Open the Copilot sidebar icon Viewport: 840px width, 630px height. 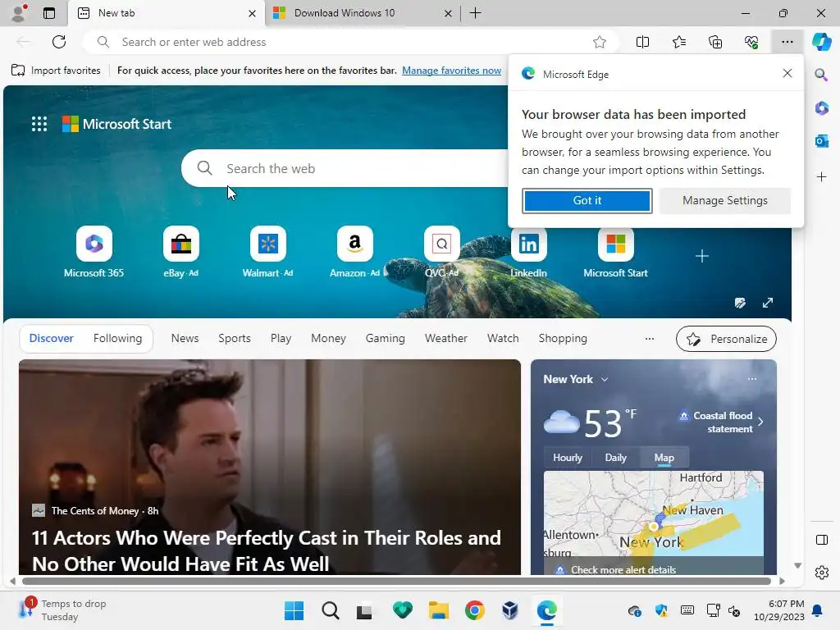click(x=821, y=42)
